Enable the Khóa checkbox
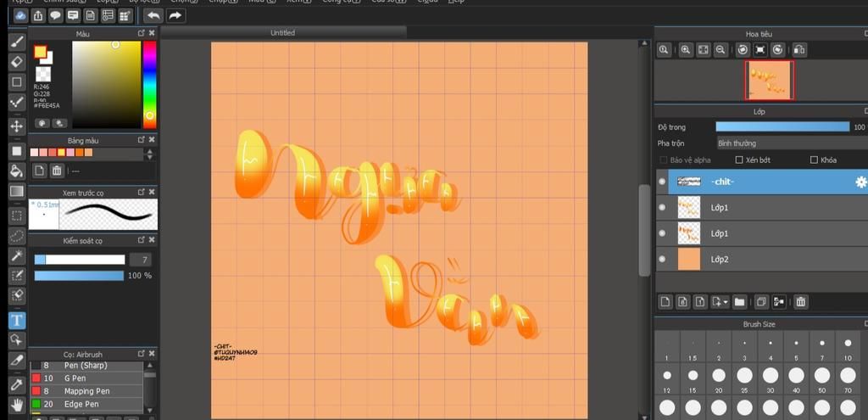Image resolution: width=868 pixels, height=420 pixels. (x=814, y=160)
